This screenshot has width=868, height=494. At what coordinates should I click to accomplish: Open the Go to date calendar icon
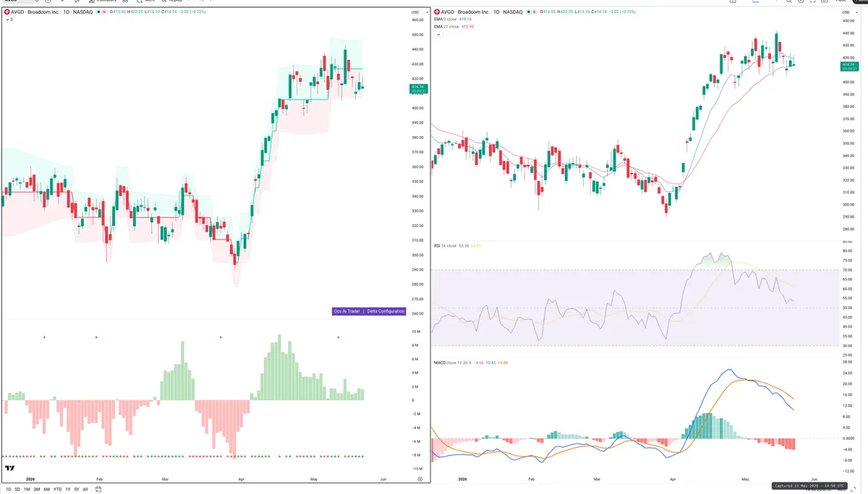point(97,490)
